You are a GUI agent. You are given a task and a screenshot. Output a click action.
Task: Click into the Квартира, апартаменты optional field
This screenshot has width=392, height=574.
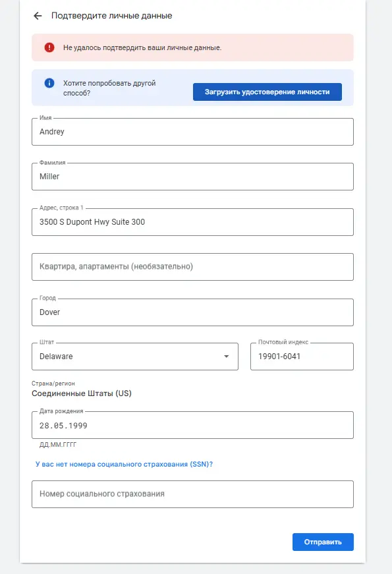192,267
